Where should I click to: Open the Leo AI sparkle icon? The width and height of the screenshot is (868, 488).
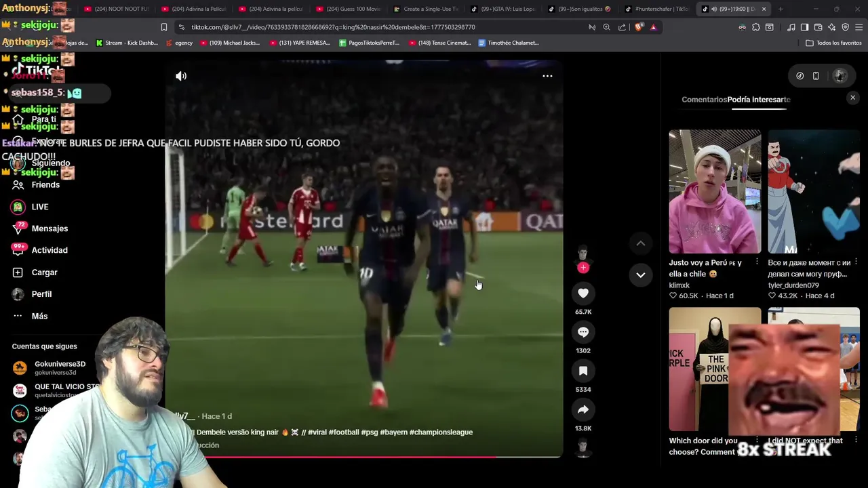click(832, 27)
